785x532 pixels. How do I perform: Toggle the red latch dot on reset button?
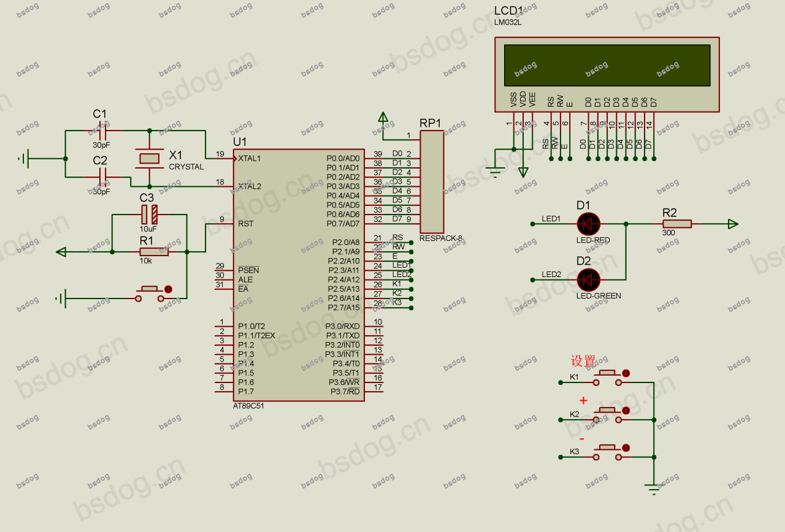168,289
